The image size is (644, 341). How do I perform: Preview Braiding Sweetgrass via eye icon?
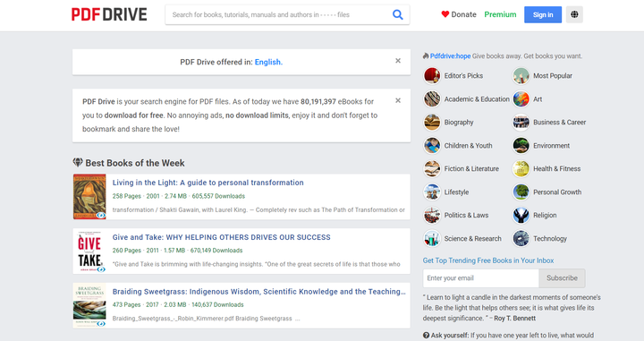click(101, 324)
